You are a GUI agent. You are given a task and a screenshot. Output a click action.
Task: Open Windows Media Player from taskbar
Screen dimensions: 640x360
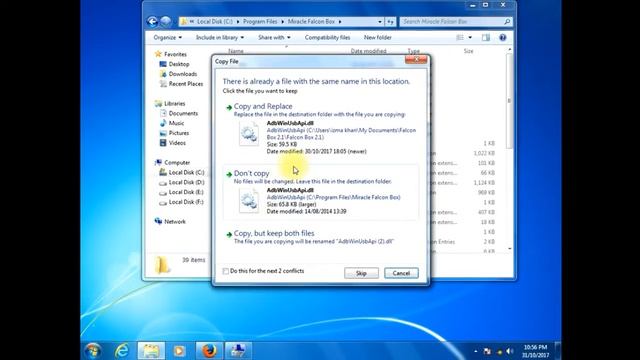pos(179,351)
